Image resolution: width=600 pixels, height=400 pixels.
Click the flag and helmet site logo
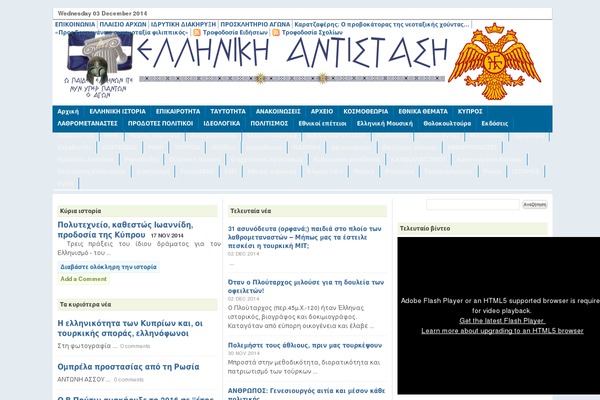click(99, 64)
